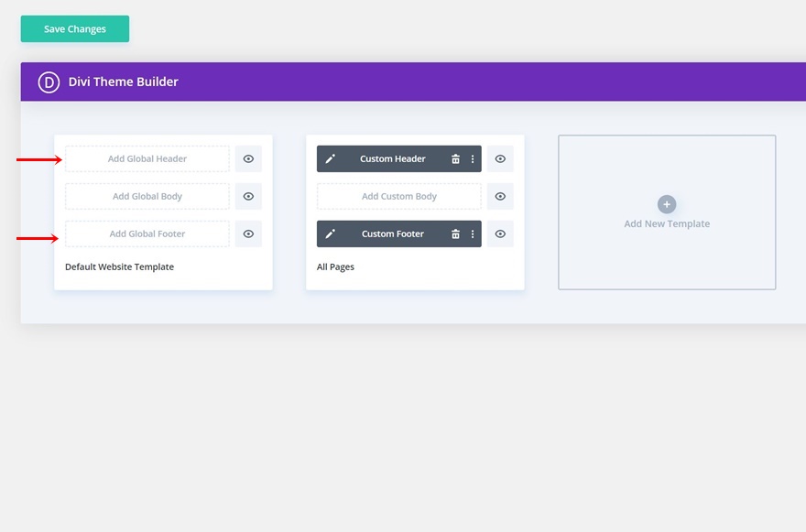Click the plus icon for new template

[667, 204]
